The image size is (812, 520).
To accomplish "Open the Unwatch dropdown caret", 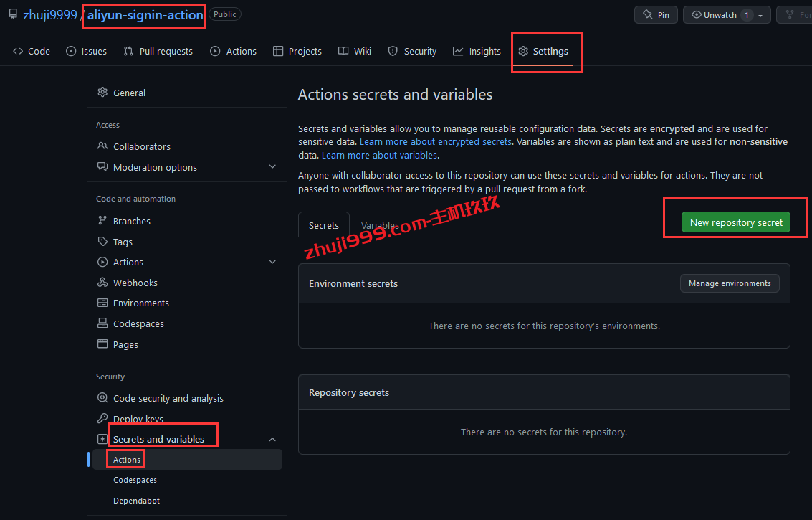I will click(760, 15).
